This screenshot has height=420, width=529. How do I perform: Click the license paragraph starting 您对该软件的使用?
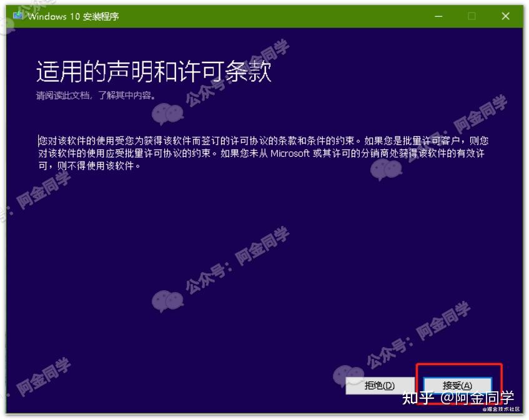click(x=263, y=153)
